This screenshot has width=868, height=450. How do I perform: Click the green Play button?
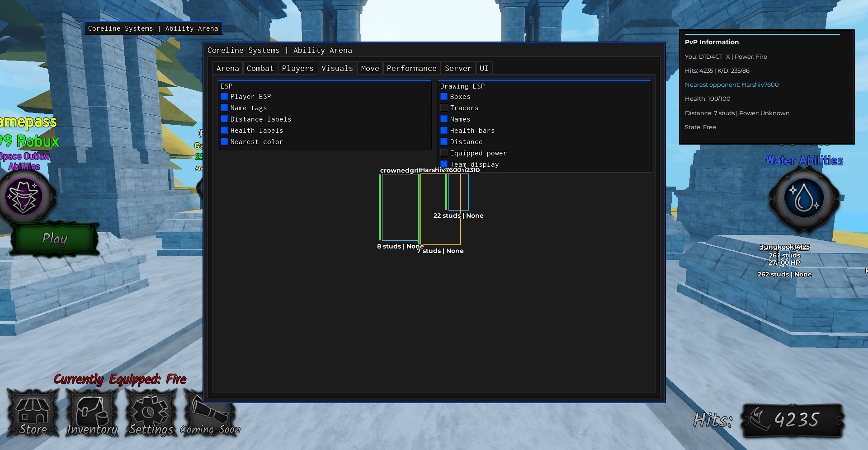[x=55, y=239]
